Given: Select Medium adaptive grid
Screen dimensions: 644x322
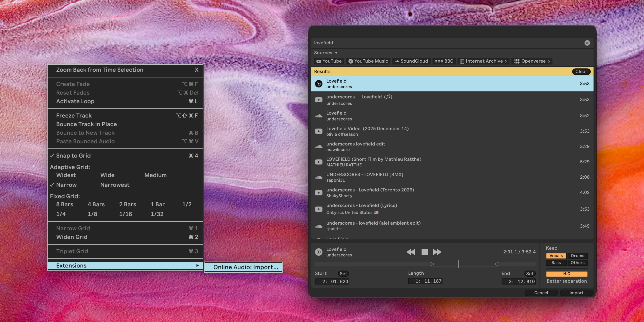Looking at the screenshot, I should click(x=155, y=175).
